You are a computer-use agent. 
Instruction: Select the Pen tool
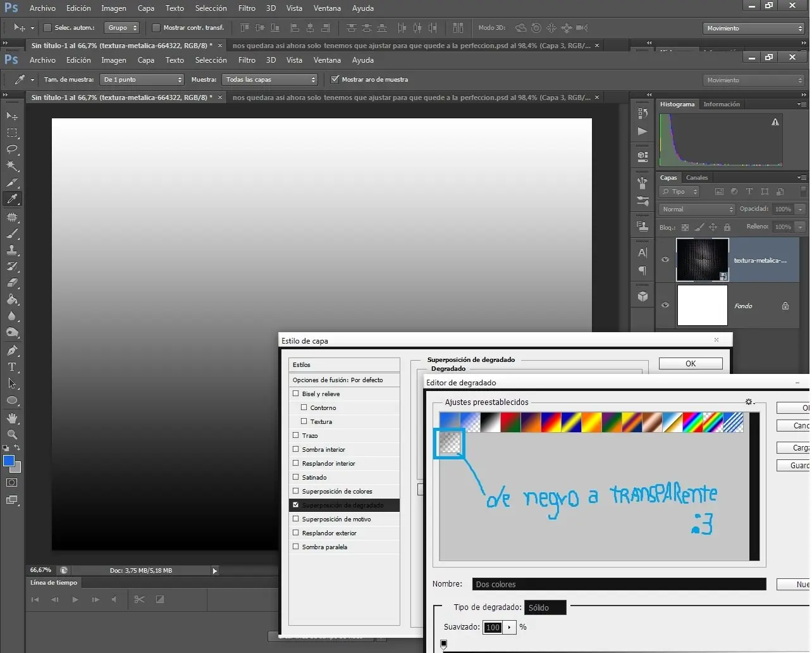[12, 350]
